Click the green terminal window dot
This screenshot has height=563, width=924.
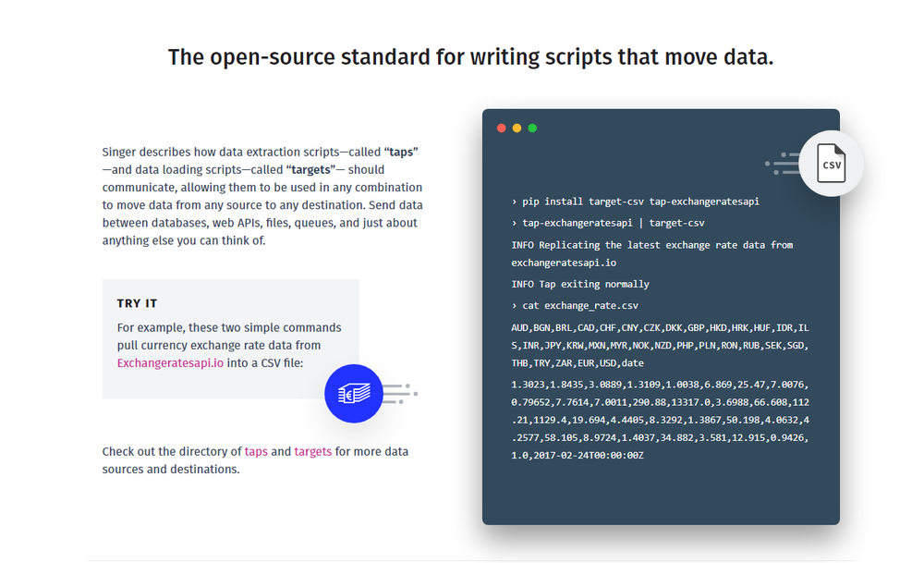532,128
